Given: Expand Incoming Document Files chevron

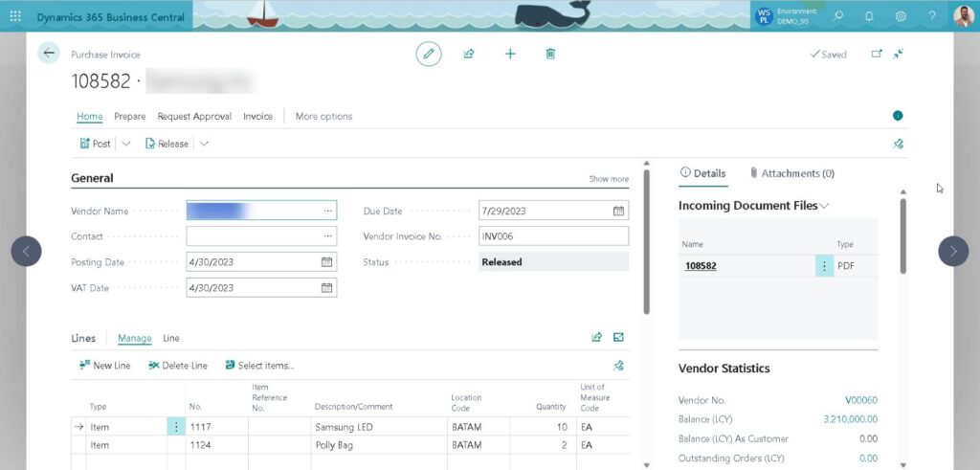Looking at the screenshot, I should pos(824,206).
